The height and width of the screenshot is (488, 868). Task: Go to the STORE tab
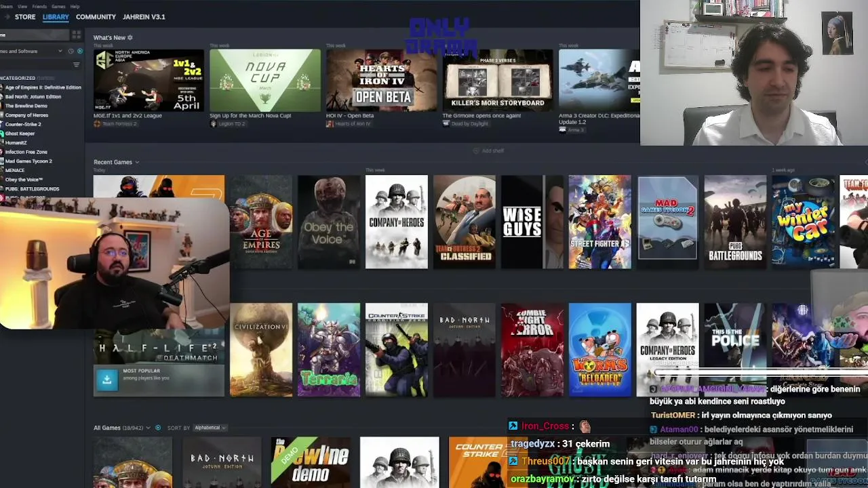point(25,17)
